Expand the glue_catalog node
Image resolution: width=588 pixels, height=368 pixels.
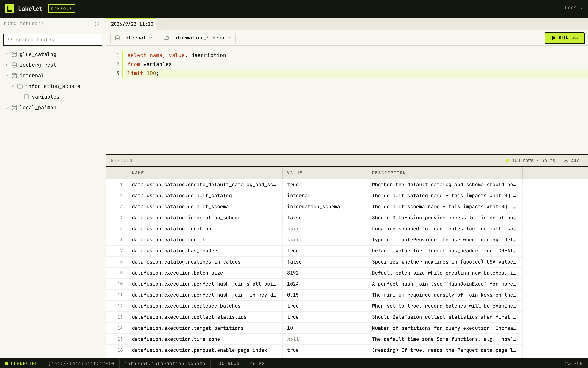7,54
